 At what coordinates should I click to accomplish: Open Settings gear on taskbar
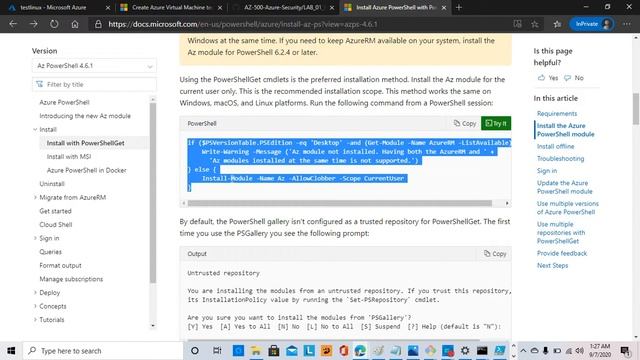pos(464,351)
